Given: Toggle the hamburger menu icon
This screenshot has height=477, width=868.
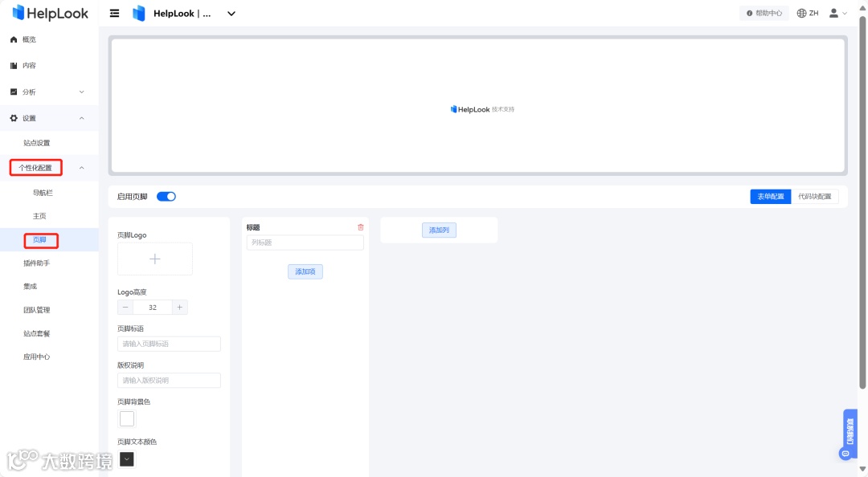Looking at the screenshot, I should click(115, 14).
